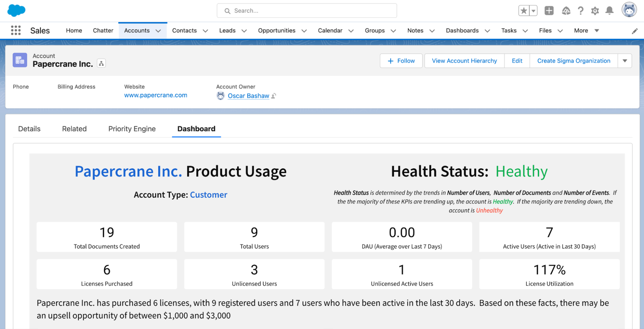Click the Follow button
The image size is (644, 329).
click(401, 61)
